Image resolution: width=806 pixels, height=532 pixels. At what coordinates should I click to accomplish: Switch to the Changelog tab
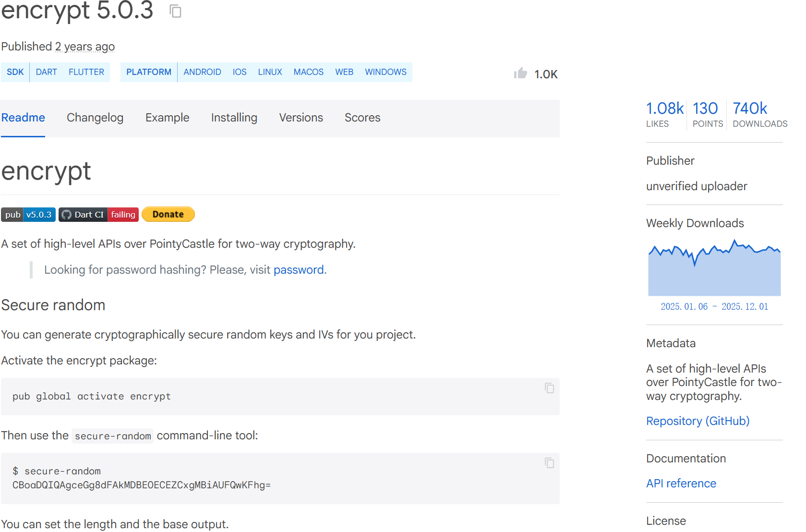[95, 118]
